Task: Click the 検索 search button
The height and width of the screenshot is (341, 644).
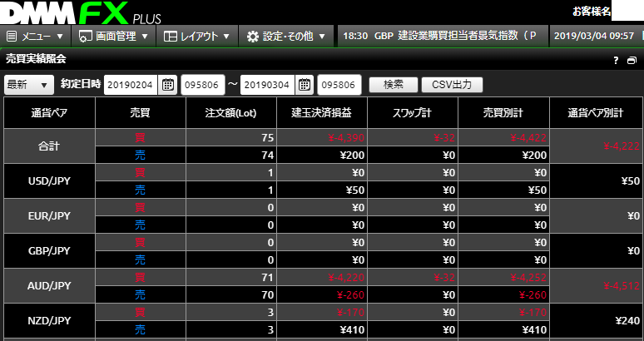Action: tap(393, 84)
